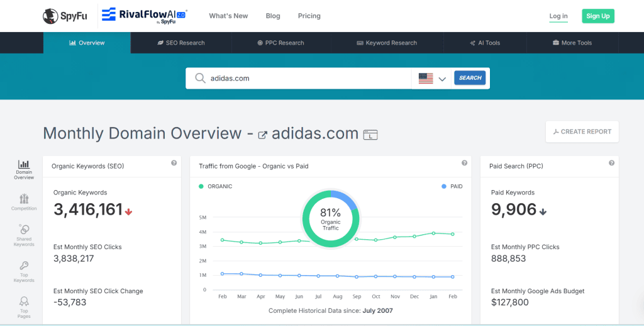Open Competition in the sidebar

point(24,202)
